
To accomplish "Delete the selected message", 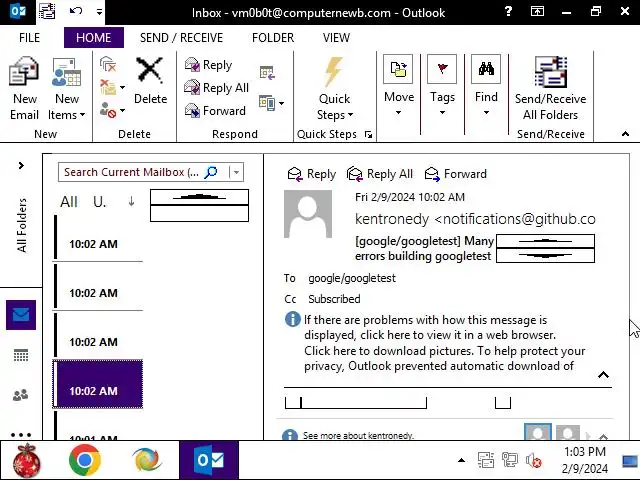I will 150,80.
